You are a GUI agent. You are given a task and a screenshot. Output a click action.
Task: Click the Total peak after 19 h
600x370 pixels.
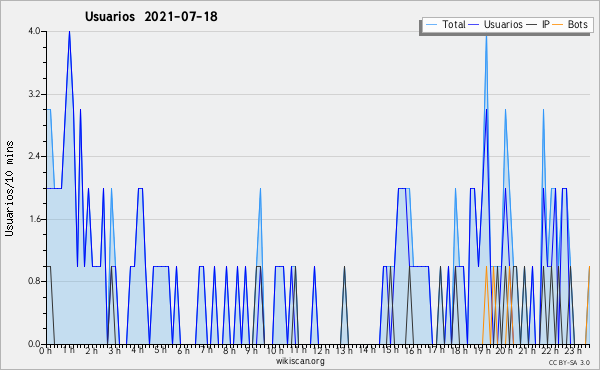tap(486, 36)
